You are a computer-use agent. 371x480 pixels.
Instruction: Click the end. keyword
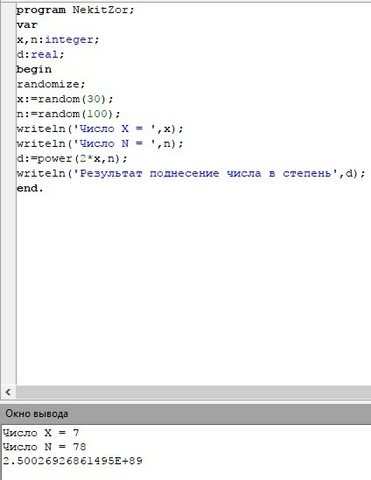30,188
